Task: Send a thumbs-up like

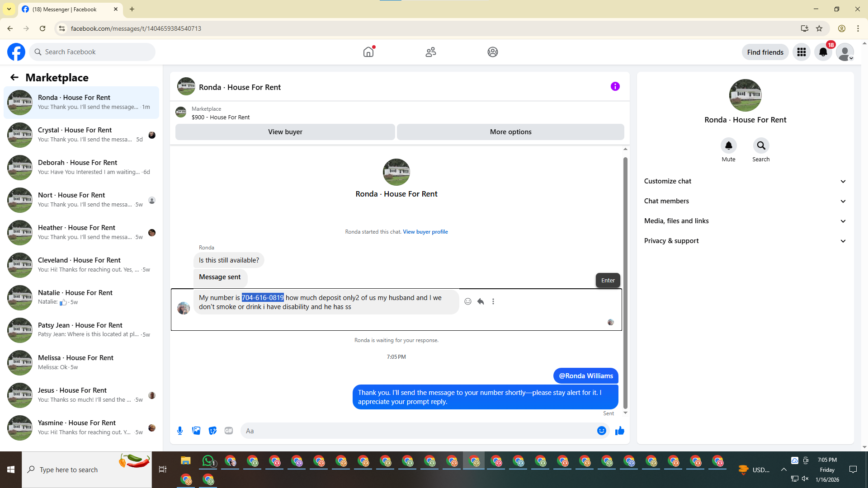Action: click(619, 431)
